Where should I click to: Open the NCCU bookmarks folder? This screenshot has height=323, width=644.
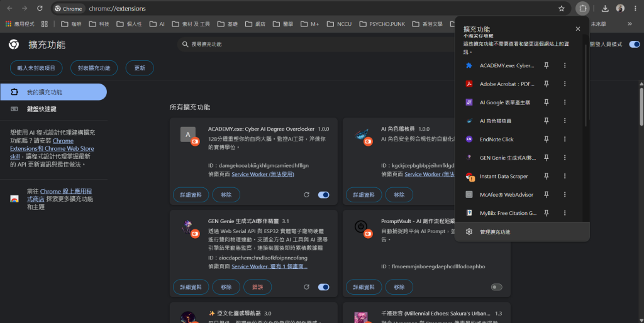coord(340,24)
